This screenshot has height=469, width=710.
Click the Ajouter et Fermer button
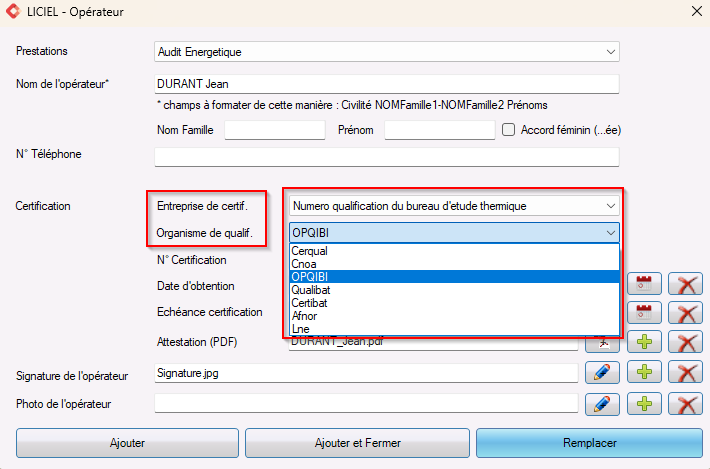(x=357, y=443)
